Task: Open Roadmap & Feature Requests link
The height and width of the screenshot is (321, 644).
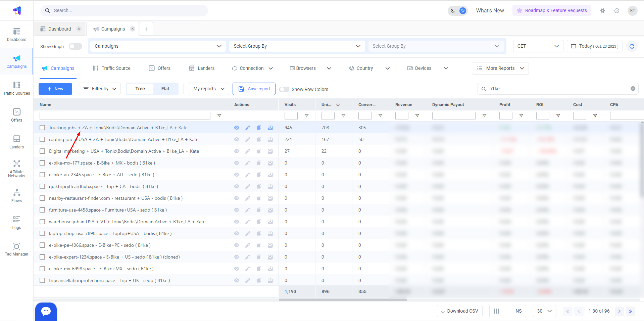Action: pos(552,11)
